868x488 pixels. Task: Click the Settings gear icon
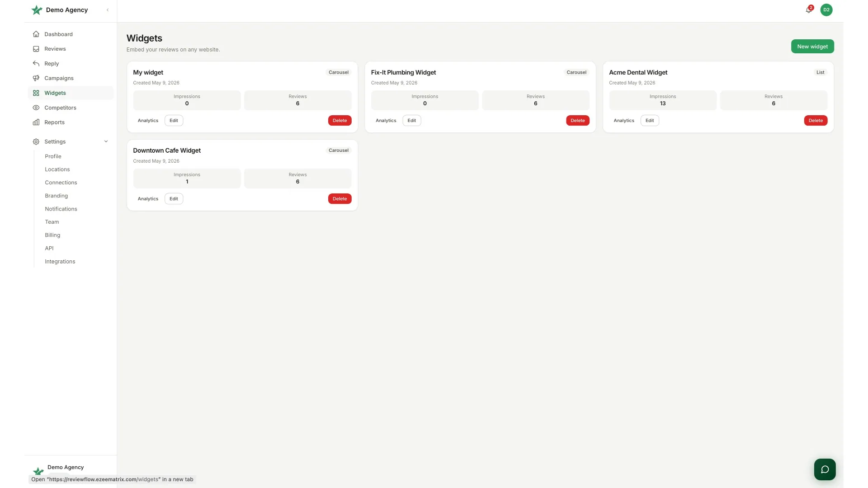pyautogui.click(x=36, y=141)
